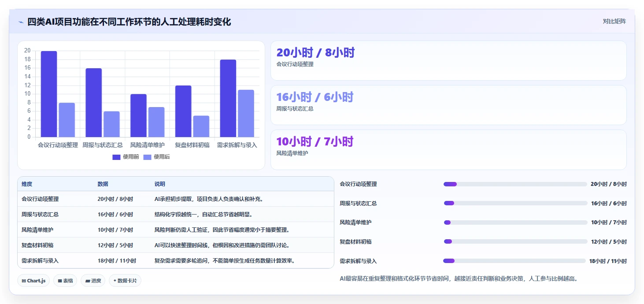This screenshot has width=644, height=304.
Task: Click the 使用前 bar for 风险清单维护
Action: (138, 115)
